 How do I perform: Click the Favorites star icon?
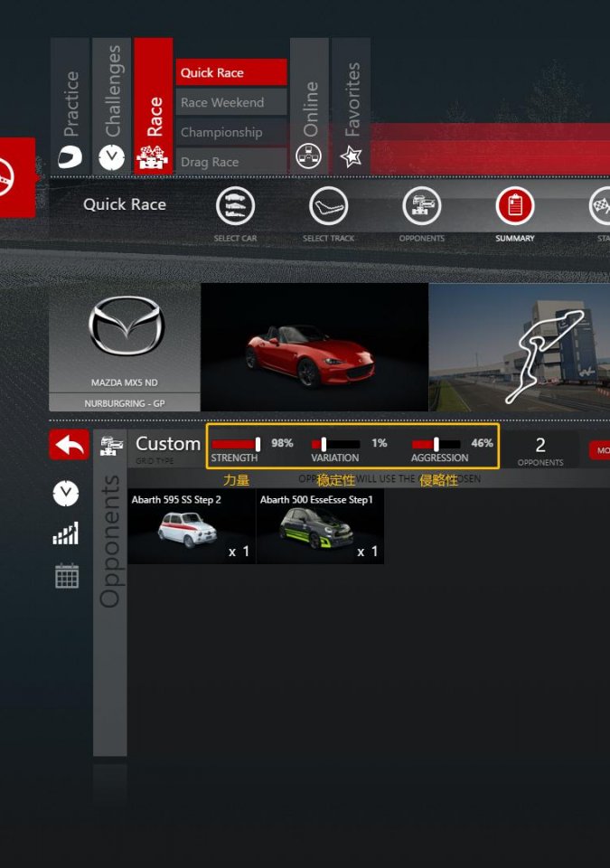coord(351,156)
